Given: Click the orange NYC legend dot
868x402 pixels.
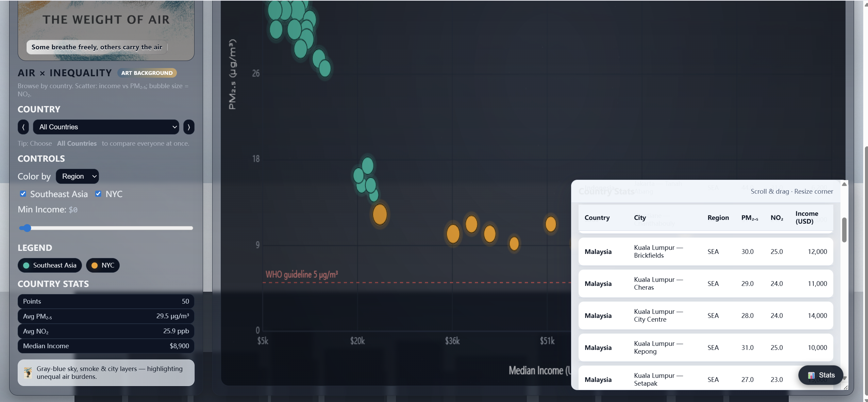Looking at the screenshot, I should [95, 265].
